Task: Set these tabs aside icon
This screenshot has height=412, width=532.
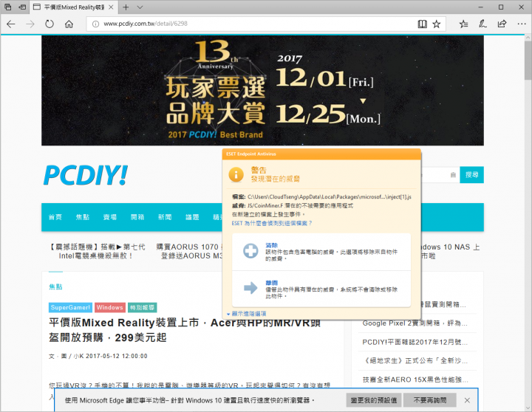Action: pos(22,7)
